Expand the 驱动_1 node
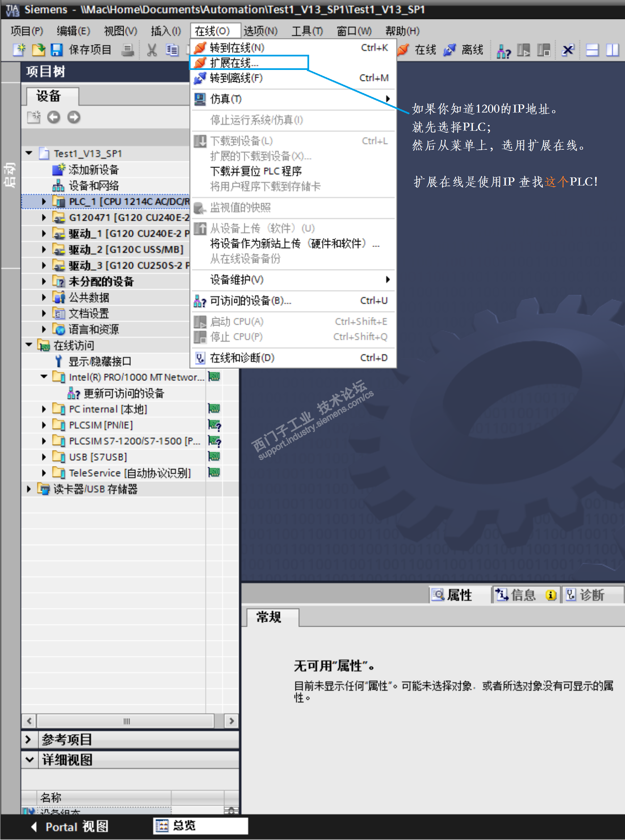The width and height of the screenshot is (625, 840). [x=44, y=233]
